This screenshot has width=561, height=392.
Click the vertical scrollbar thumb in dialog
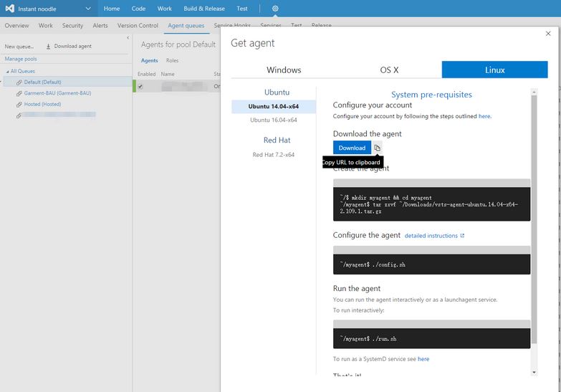coord(534,219)
